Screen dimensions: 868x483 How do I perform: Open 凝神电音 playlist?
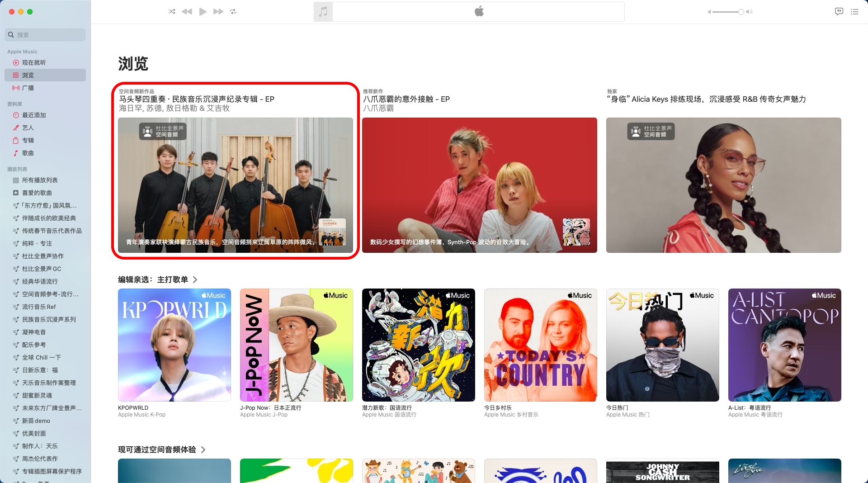(x=45, y=332)
